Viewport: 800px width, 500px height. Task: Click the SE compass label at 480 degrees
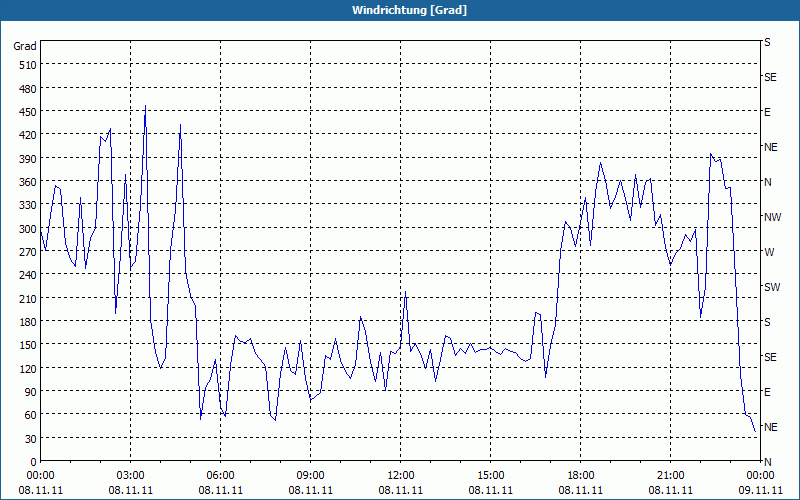click(x=770, y=77)
